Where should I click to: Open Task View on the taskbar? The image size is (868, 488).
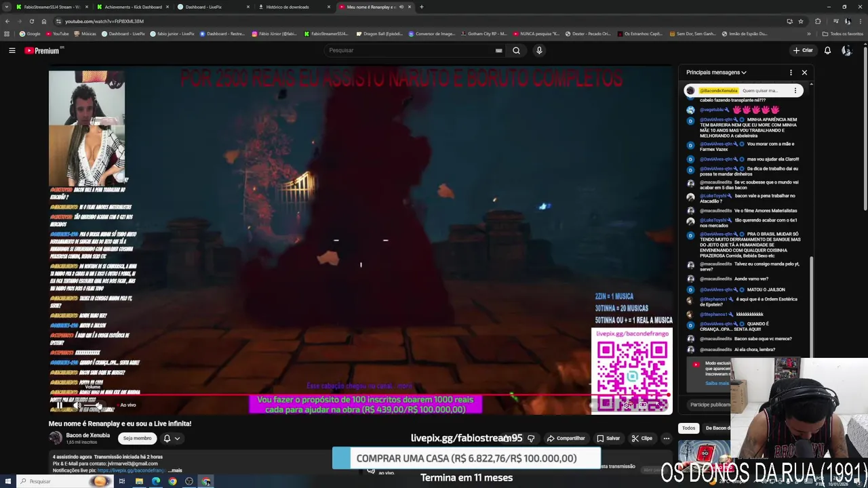[x=122, y=481]
